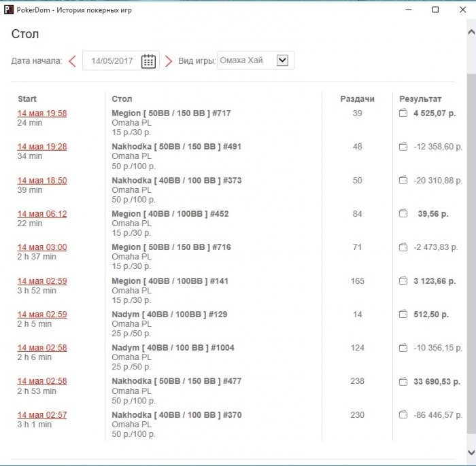The width and height of the screenshot is (476, 466).
Task: Open the calendar date picker icon
Action: [148, 61]
